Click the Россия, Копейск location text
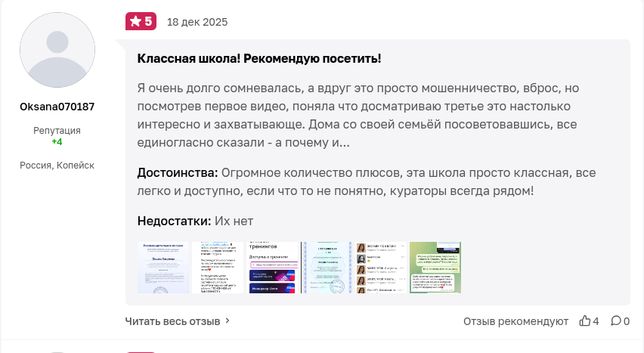 coord(57,165)
